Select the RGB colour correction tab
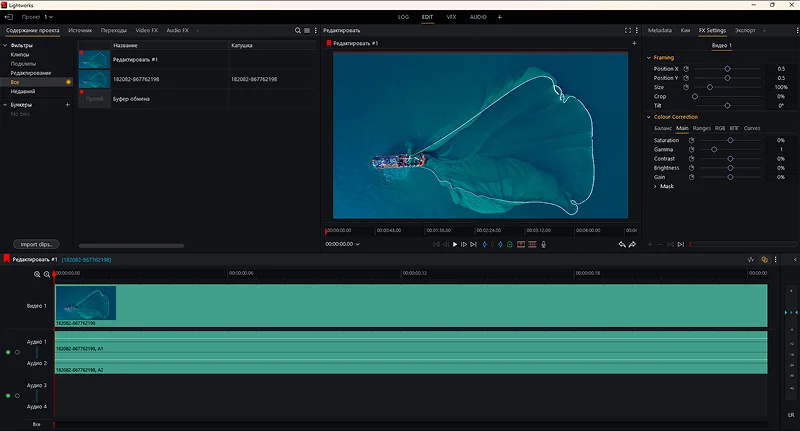This screenshot has width=800, height=431. pyautogui.click(x=720, y=129)
